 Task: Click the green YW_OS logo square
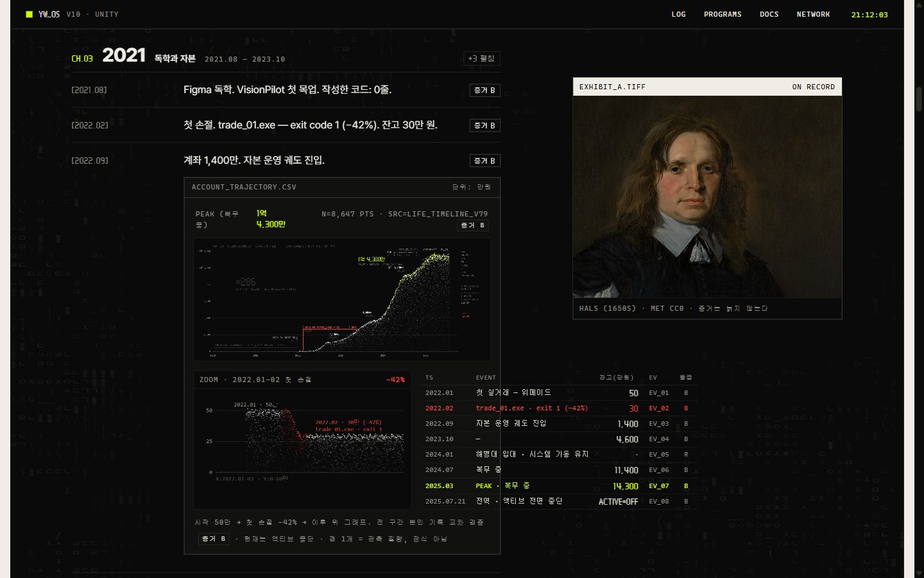pos(29,14)
